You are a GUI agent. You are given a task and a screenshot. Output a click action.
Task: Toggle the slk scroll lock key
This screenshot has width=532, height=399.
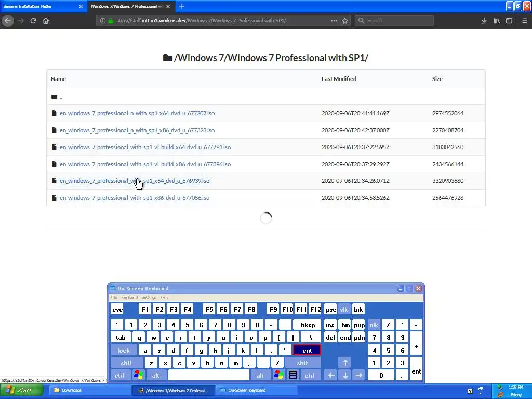(344, 310)
